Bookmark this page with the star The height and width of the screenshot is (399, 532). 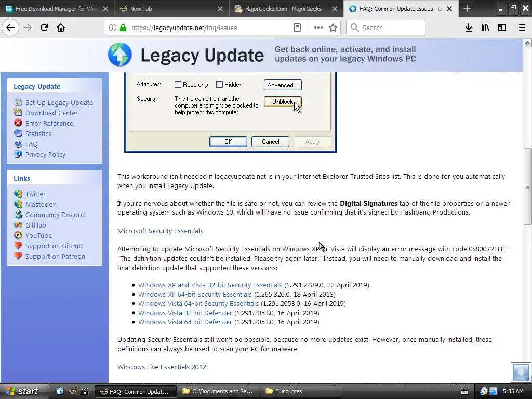333,28
